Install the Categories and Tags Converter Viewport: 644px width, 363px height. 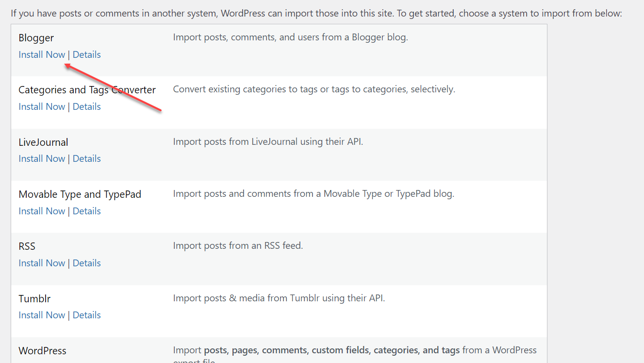click(42, 106)
